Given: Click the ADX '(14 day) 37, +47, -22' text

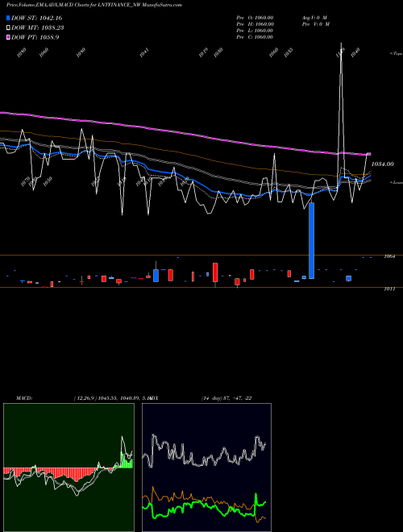Looking at the screenshot, I should click(226, 398).
